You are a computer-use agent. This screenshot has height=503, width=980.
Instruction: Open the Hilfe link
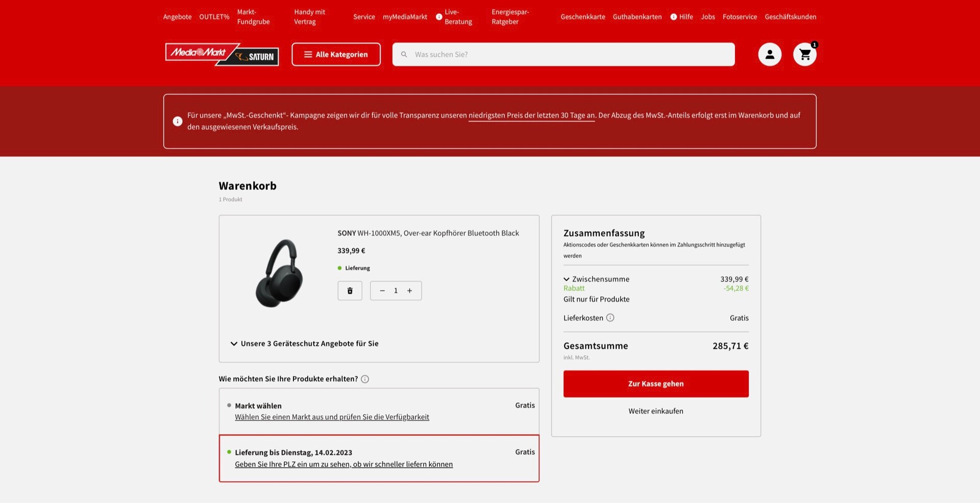[682, 17]
